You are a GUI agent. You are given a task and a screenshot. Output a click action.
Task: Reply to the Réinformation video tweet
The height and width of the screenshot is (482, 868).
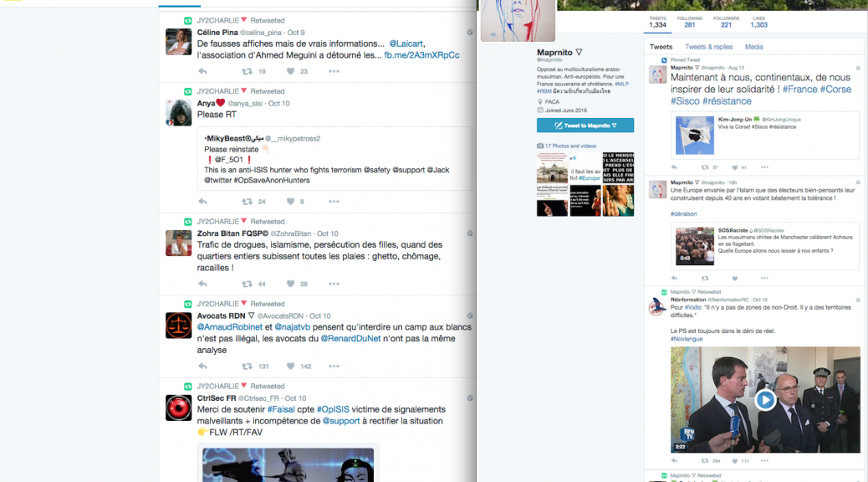pyautogui.click(x=675, y=461)
